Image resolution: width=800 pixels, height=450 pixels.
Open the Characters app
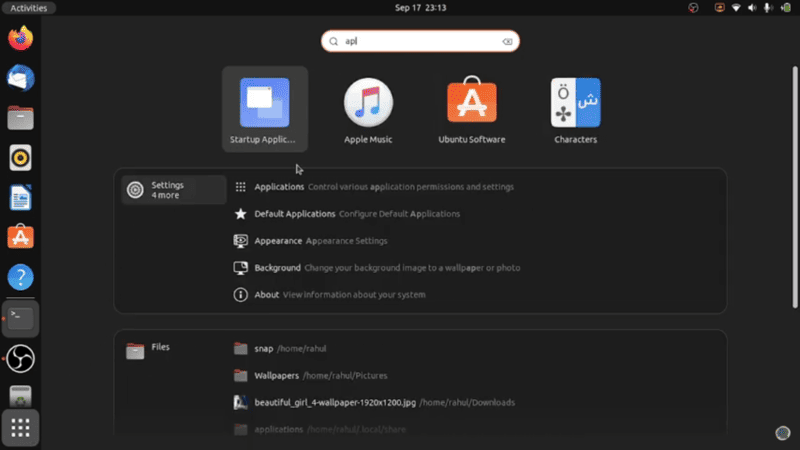click(576, 109)
